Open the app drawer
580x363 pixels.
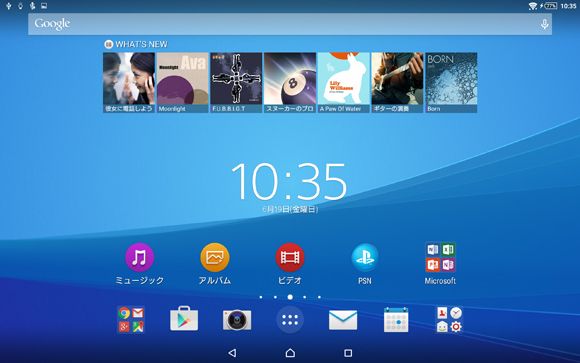tap(290, 320)
